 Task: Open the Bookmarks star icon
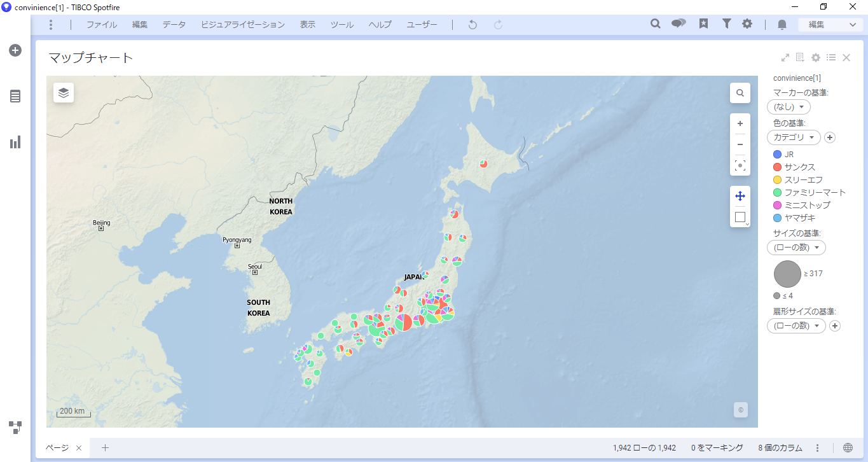(703, 24)
